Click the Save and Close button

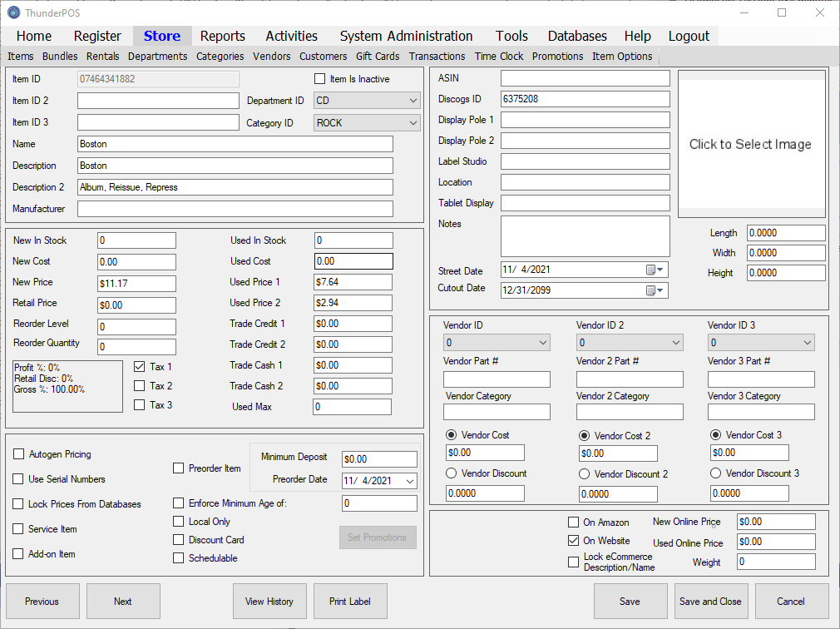(709, 602)
